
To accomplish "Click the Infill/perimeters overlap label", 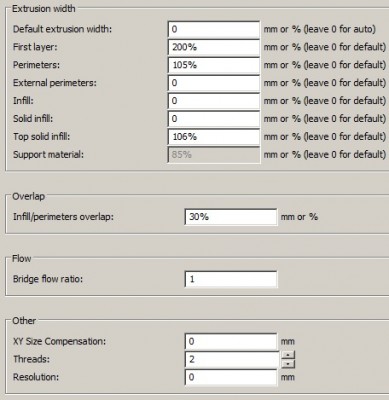I will tap(63, 217).
